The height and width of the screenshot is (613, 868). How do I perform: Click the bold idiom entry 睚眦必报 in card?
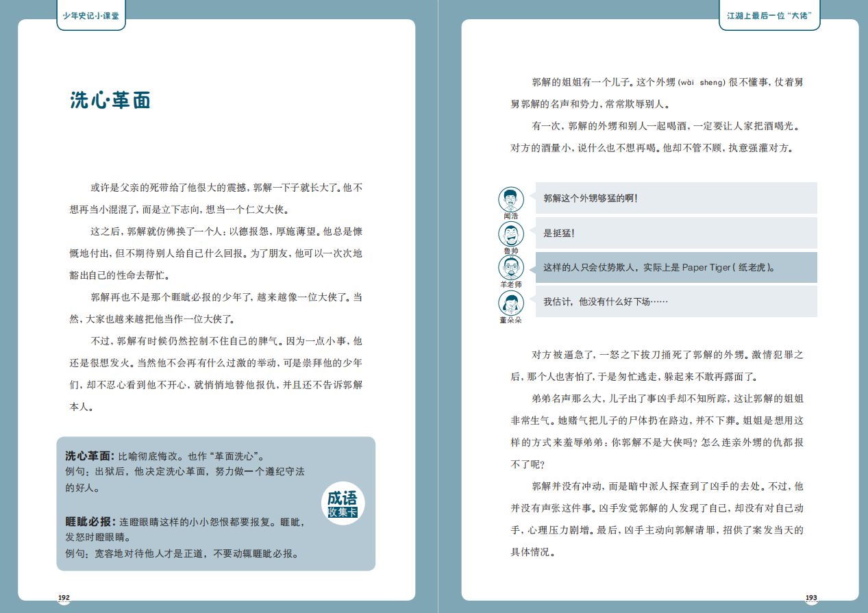click(x=89, y=521)
